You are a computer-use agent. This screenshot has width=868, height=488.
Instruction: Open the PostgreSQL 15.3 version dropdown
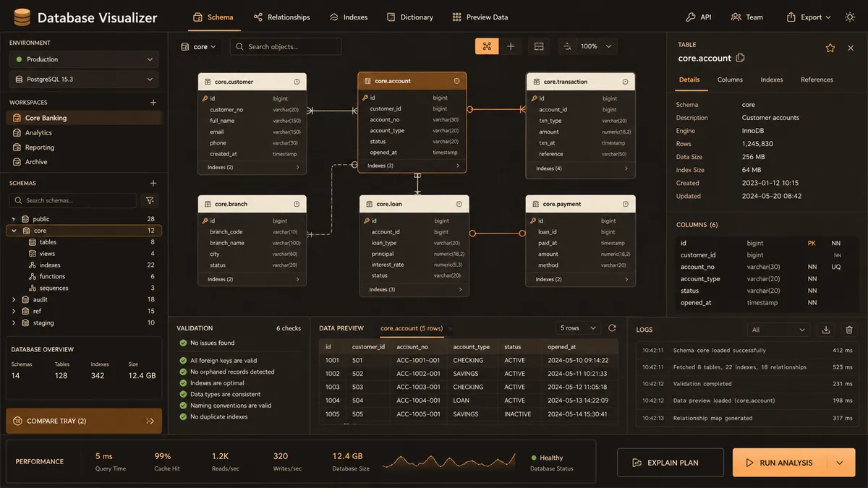(x=84, y=79)
